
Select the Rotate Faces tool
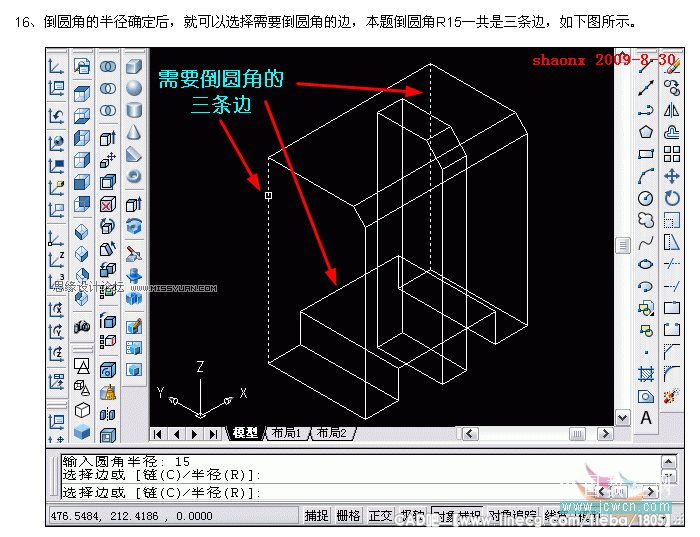click(x=108, y=226)
